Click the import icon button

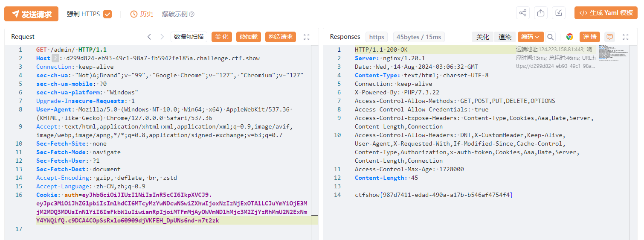pos(559,13)
